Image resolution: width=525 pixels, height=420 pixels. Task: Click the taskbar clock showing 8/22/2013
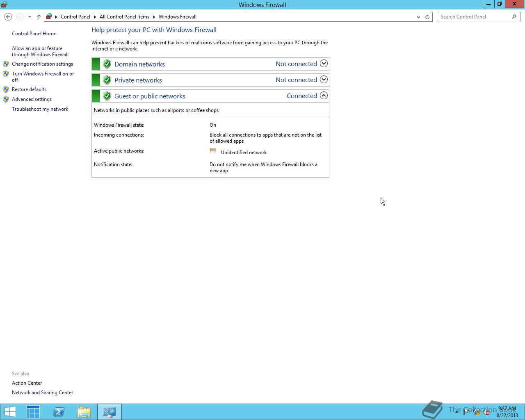[x=507, y=412]
